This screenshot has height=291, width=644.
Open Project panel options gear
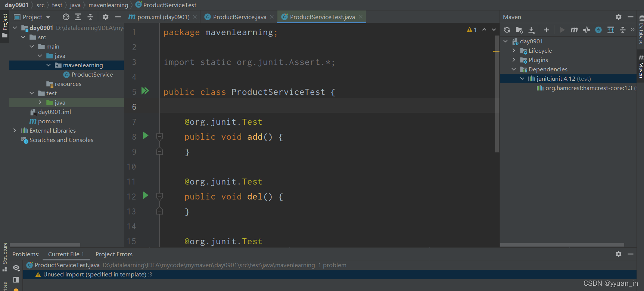tap(106, 17)
